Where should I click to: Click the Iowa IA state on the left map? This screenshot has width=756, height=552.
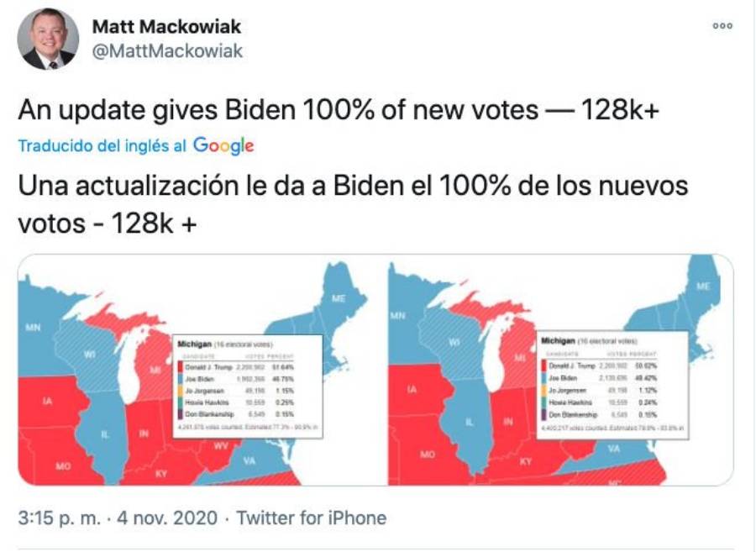coord(47,401)
